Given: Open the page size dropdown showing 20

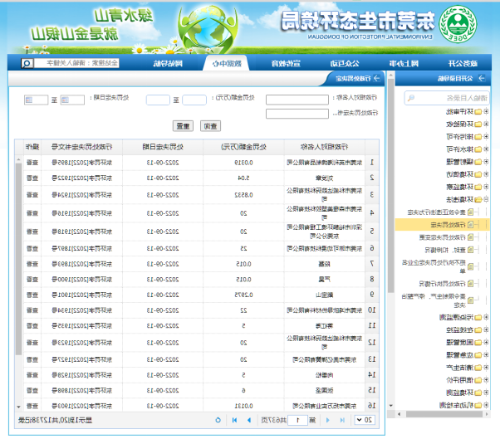Looking at the screenshot, I should pos(364,420).
